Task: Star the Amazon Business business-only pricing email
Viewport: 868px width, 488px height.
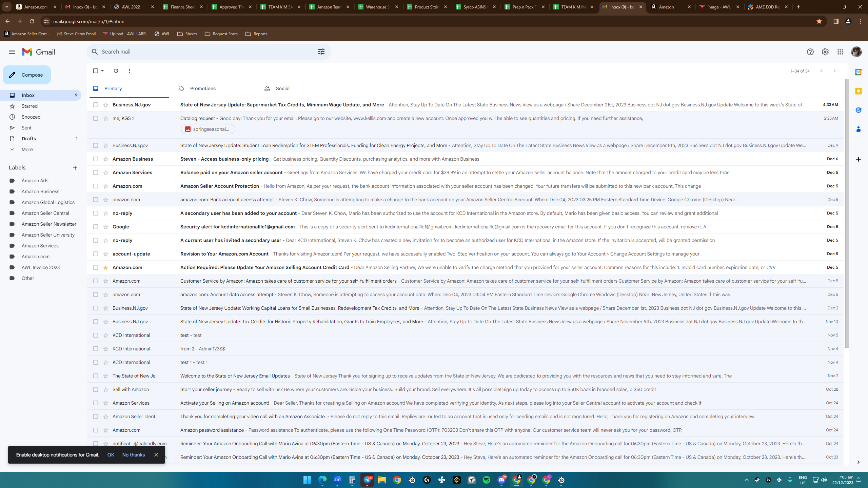Action: (x=106, y=159)
